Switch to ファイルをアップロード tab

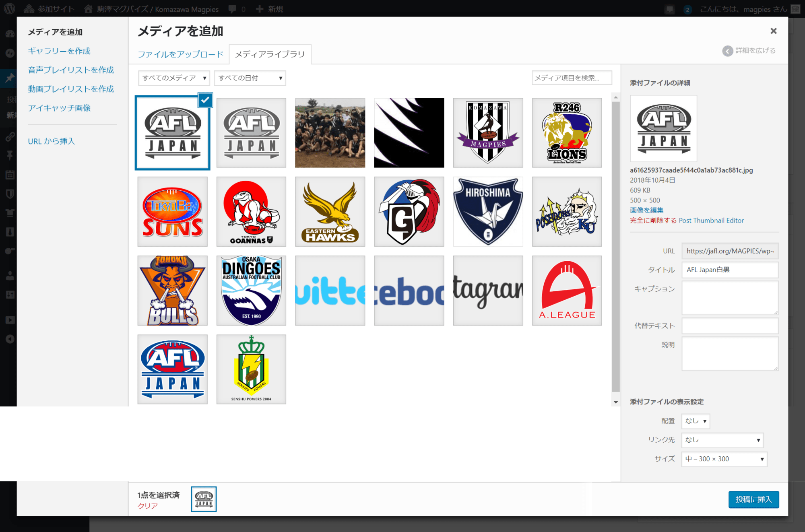coord(180,54)
